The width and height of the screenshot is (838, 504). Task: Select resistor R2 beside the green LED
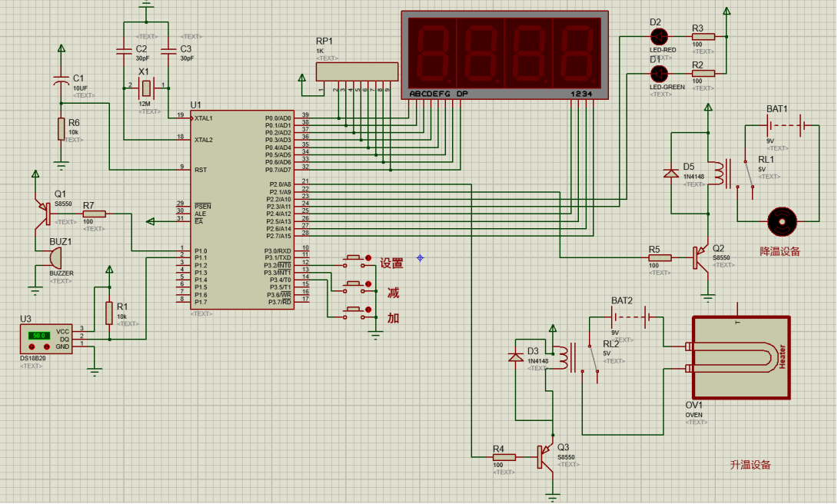point(703,74)
